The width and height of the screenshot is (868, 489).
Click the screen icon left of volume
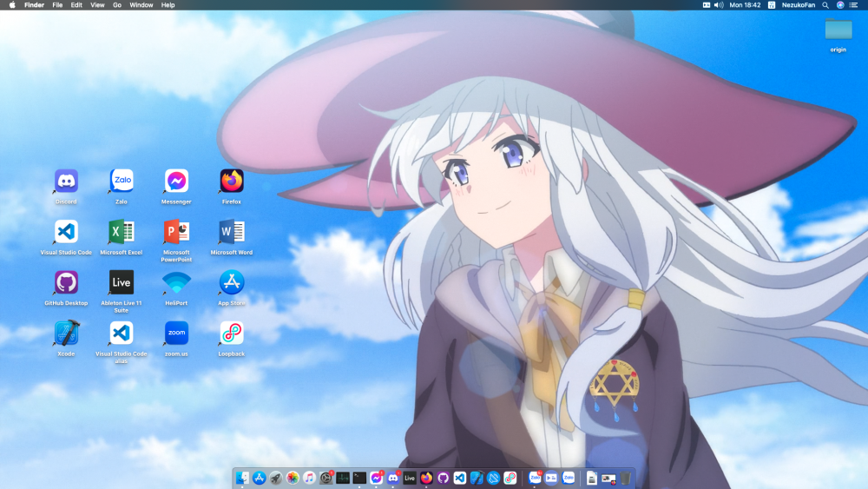pyautogui.click(x=707, y=5)
